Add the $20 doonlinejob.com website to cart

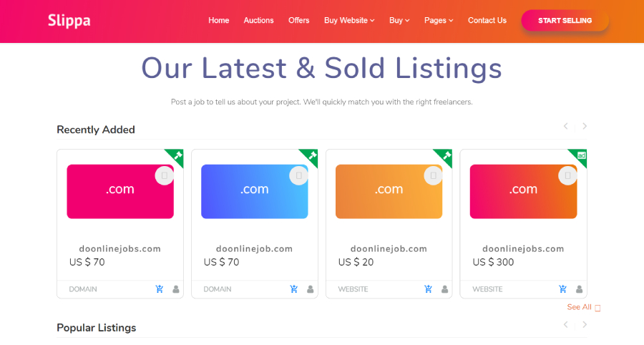[428, 289]
